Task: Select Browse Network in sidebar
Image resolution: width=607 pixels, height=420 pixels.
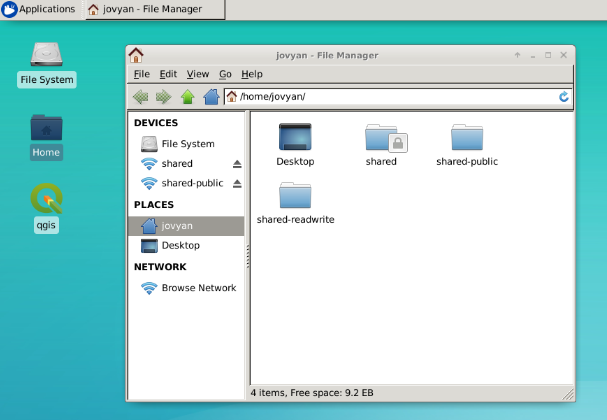Action: (198, 288)
